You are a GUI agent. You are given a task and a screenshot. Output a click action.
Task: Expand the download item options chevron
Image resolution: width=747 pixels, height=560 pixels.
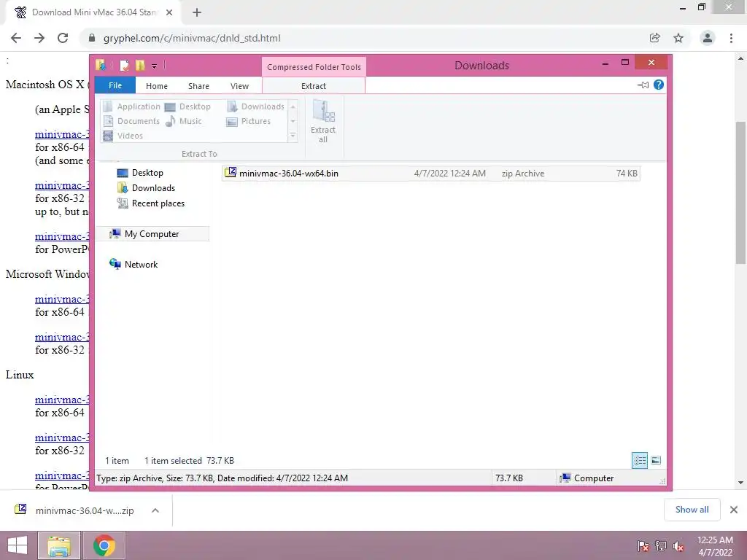pyautogui.click(x=155, y=510)
